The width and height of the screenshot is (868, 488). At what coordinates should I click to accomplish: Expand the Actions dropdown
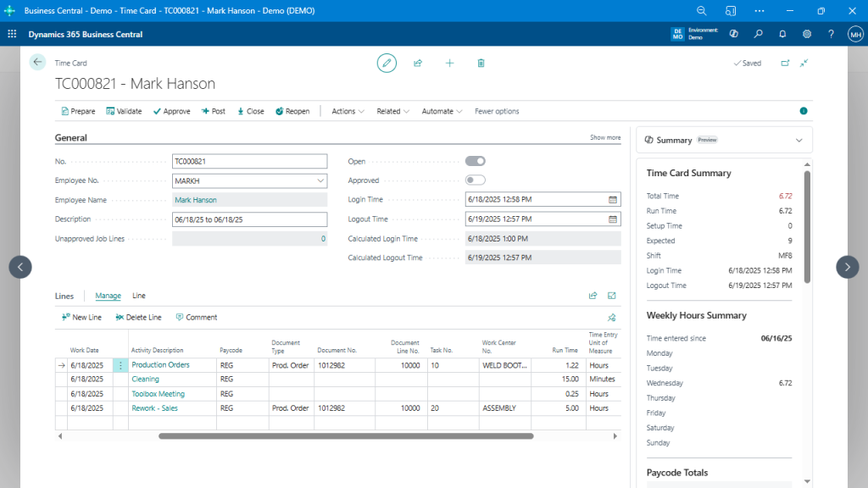pos(348,111)
